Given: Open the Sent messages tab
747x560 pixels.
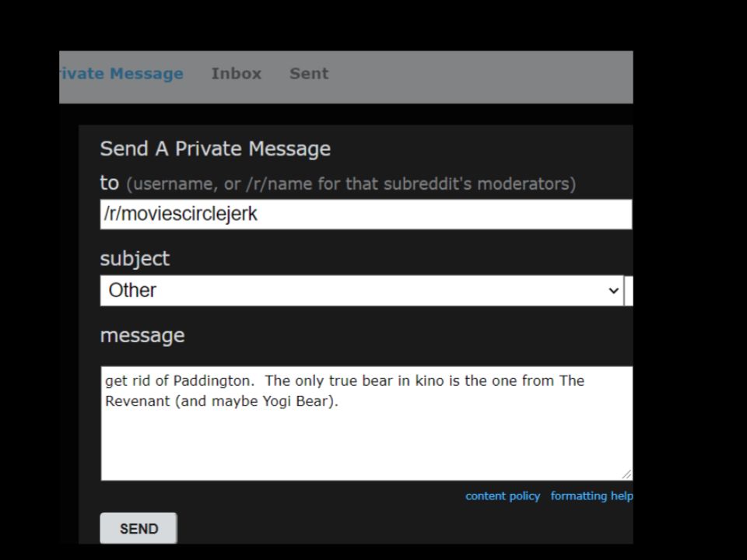Looking at the screenshot, I should (x=308, y=73).
